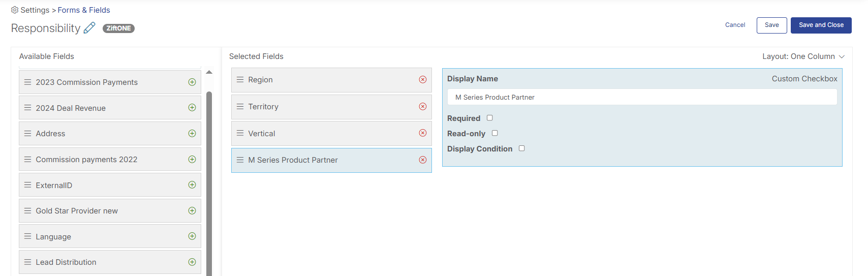The width and height of the screenshot is (868, 276).
Task: Remove the Region field from Selected Fields
Action: (x=423, y=80)
